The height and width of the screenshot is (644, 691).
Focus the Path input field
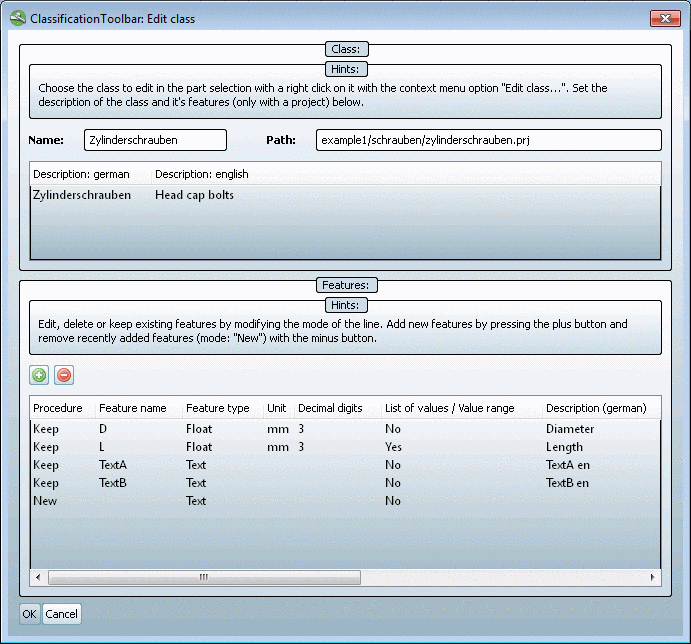(489, 140)
